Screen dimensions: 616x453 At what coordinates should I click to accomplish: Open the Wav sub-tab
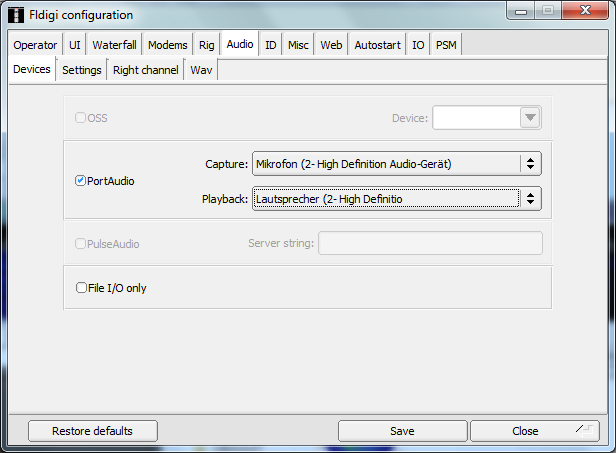coord(201,70)
